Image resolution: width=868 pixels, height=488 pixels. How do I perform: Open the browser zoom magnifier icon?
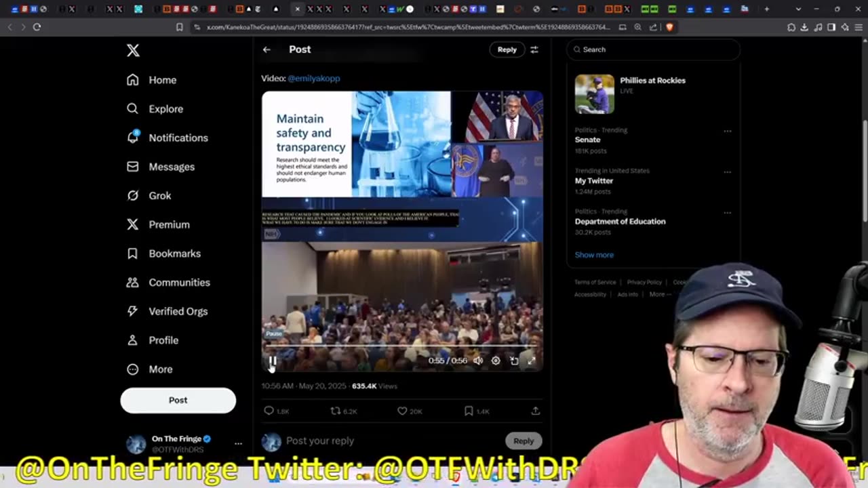(x=638, y=27)
